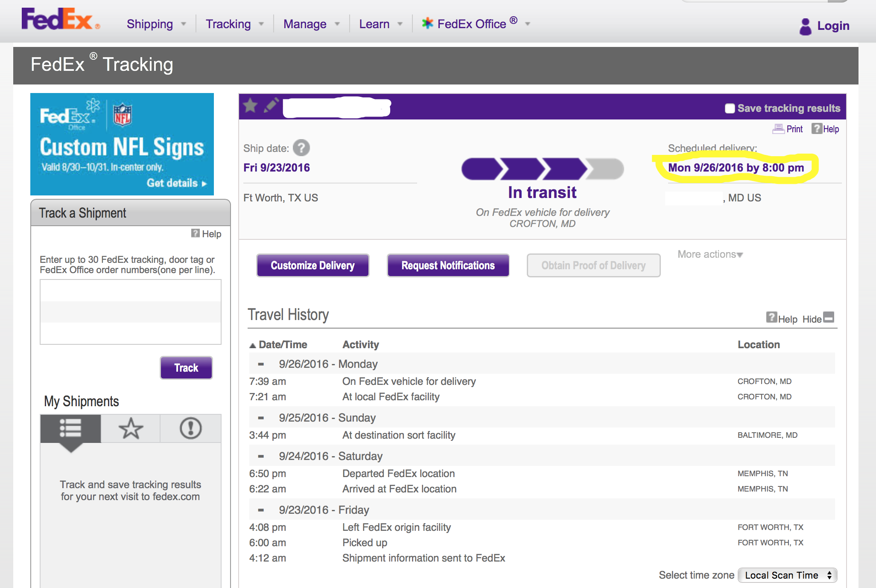Image resolution: width=876 pixels, height=588 pixels.
Task: Click the Date/Time column header text
Action: 283,345
